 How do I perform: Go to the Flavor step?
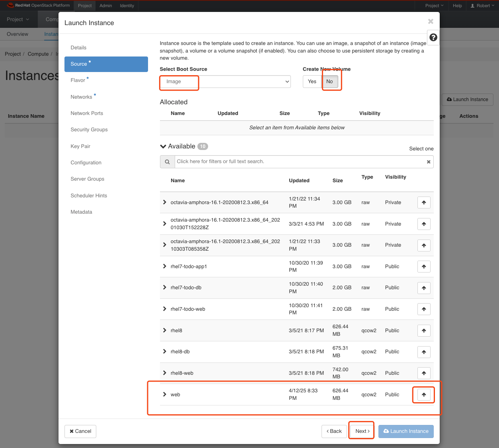pyautogui.click(x=78, y=80)
